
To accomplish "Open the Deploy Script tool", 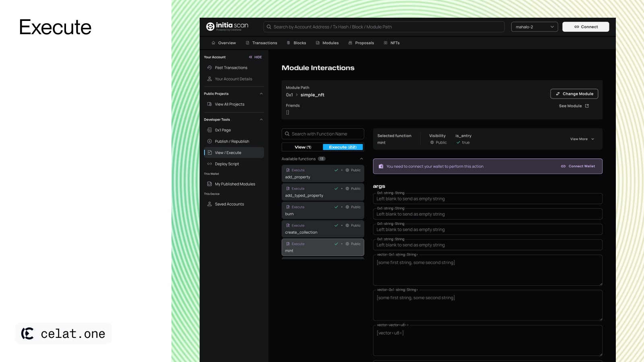I will point(227,164).
